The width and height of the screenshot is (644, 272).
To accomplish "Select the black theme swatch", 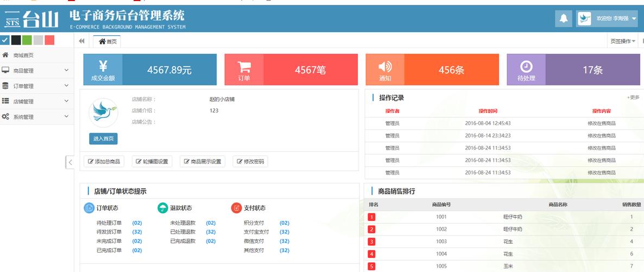I will tap(16, 40).
